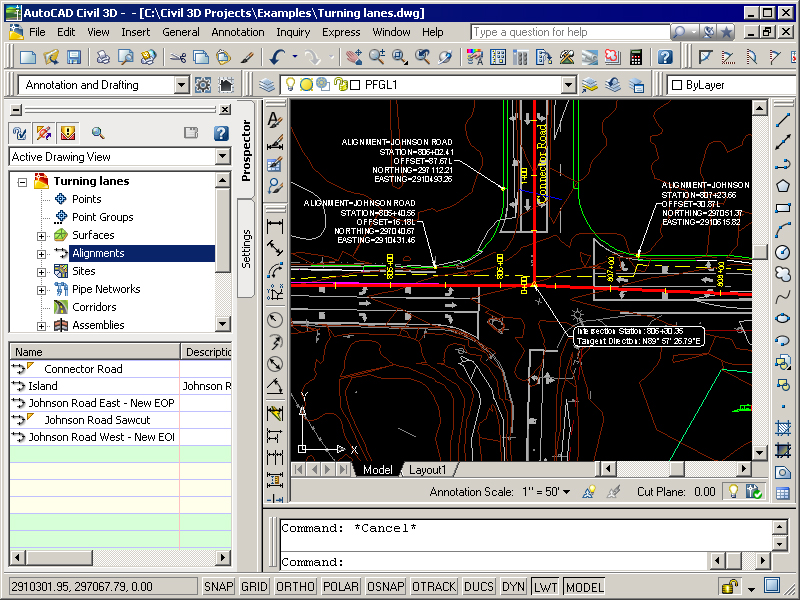The image size is (800, 600).
Task: Toggle DUCS in status bar
Action: click(x=479, y=587)
